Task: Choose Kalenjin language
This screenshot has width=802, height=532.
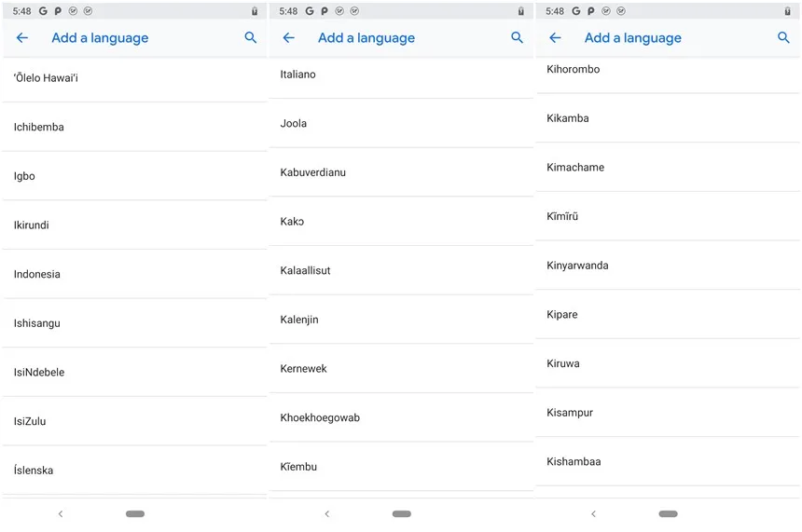Action: pos(402,320)
